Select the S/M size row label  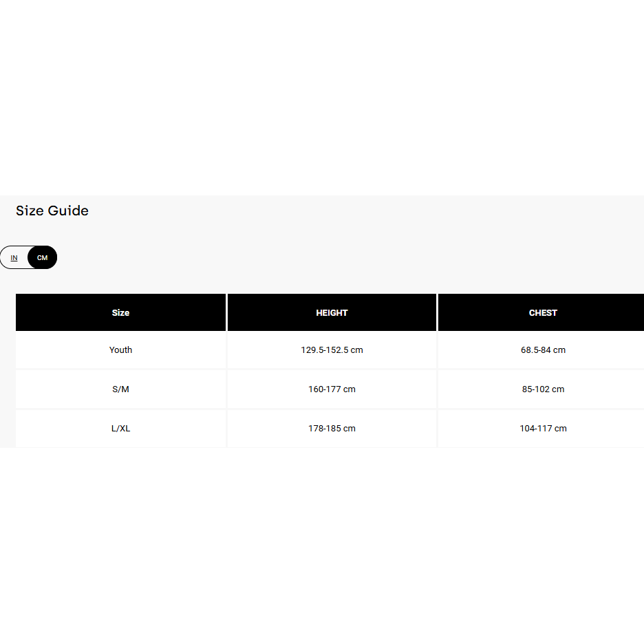coord(120,389)
